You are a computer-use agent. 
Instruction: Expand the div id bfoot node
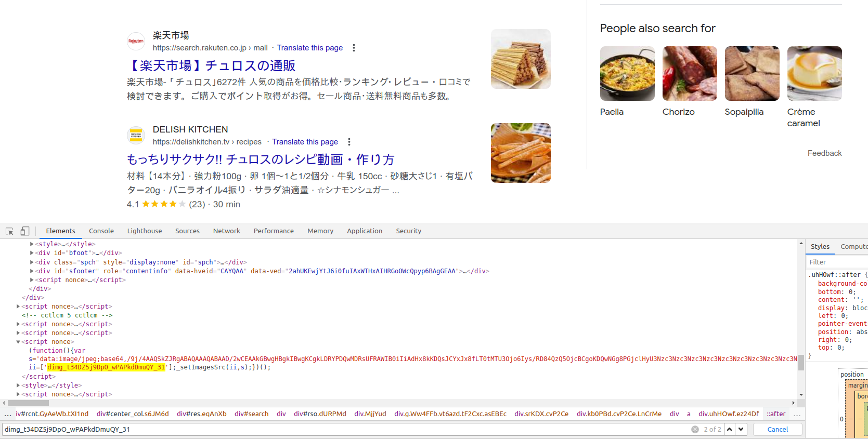32,253
